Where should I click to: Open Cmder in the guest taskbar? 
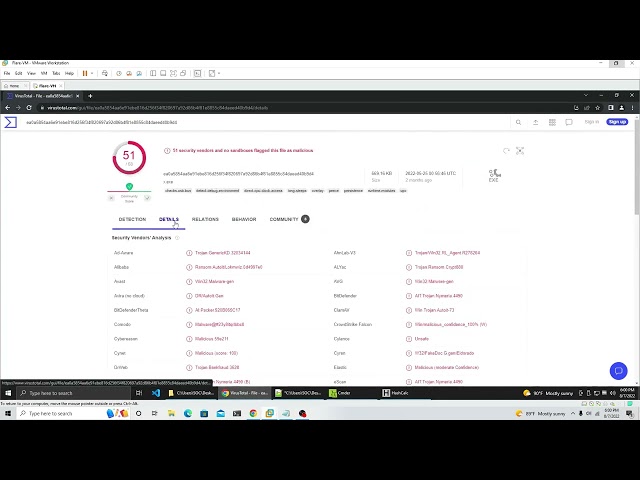(x=351, y=393)
